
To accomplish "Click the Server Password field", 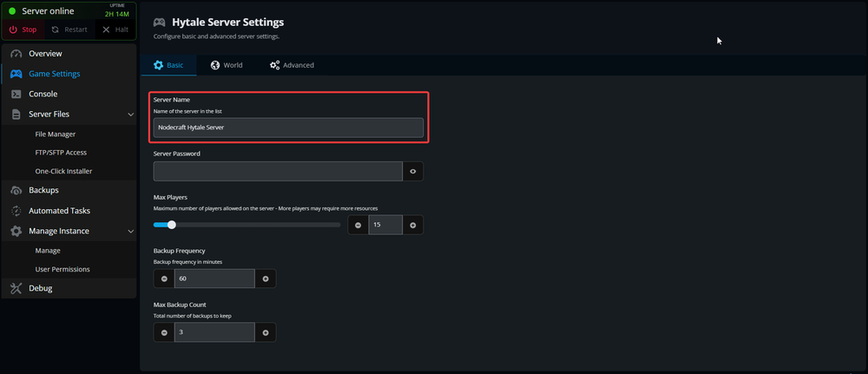I will (278, 172).
